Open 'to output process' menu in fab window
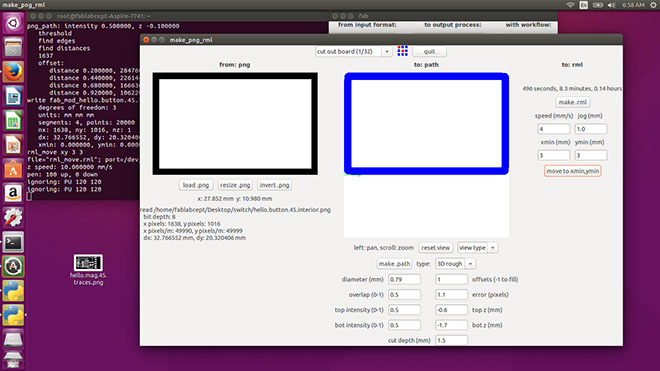This screenshot has width=660, height=371. [452, 25]
